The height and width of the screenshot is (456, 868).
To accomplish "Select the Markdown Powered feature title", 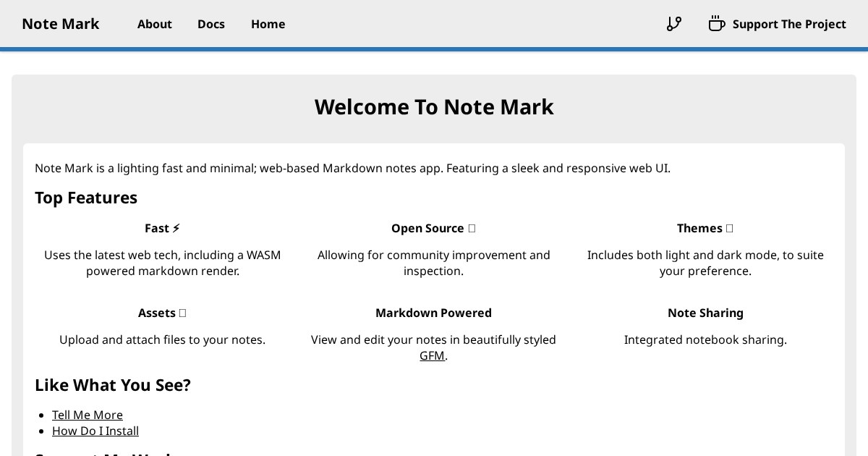I will [x=434, y=313].
